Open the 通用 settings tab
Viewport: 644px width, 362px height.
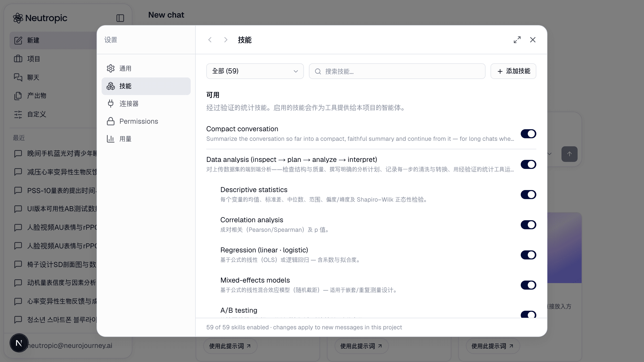(146, 68)
